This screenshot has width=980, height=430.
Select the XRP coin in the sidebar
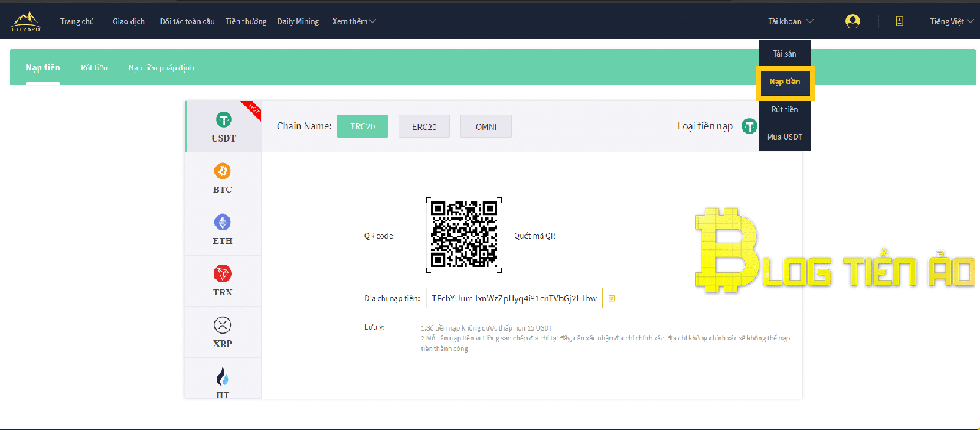coord(223,332)
